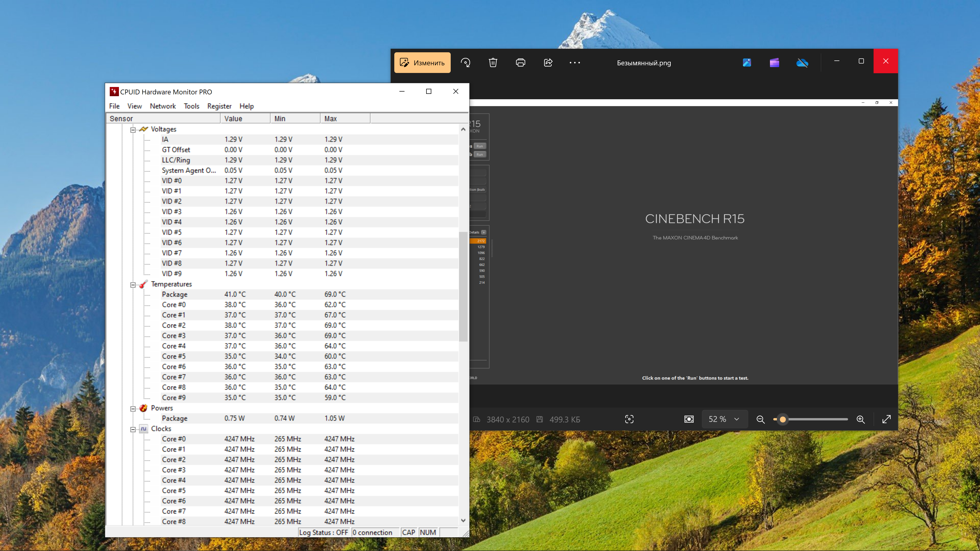
Task: Open the Tools menu in Hardware Monitor
Action: tap(191, 106)
